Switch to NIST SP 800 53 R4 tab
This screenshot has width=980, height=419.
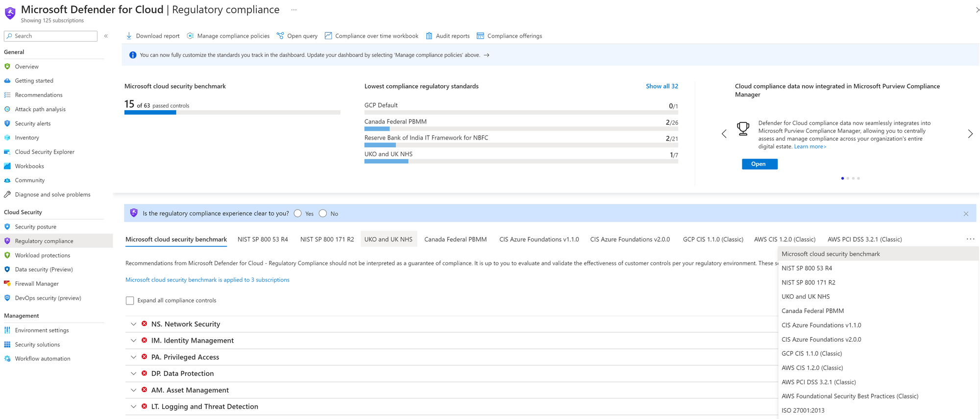[x=263, y=239]
